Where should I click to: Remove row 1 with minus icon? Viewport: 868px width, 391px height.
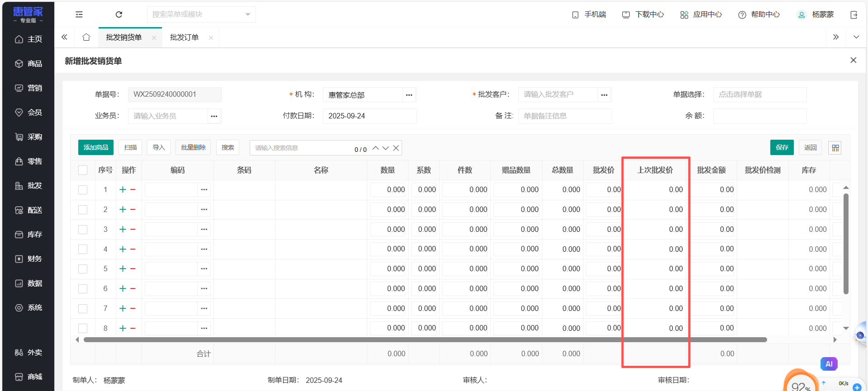pos(133,189)
